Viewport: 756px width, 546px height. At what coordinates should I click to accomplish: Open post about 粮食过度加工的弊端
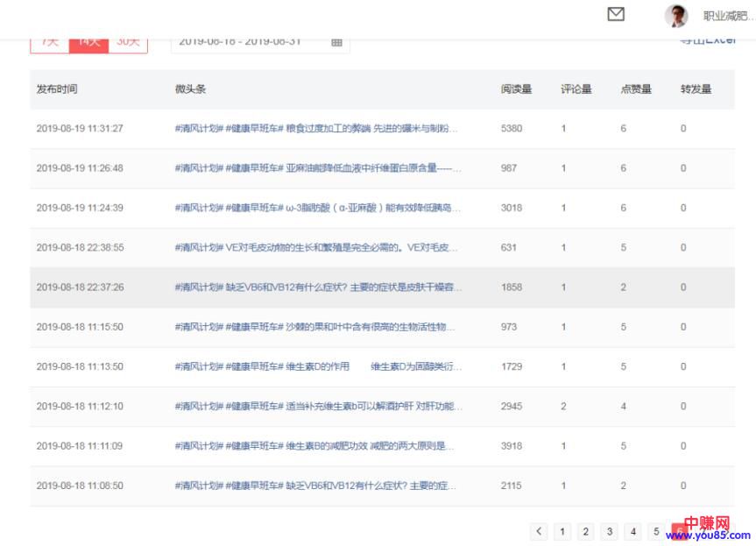click(316, 129)
